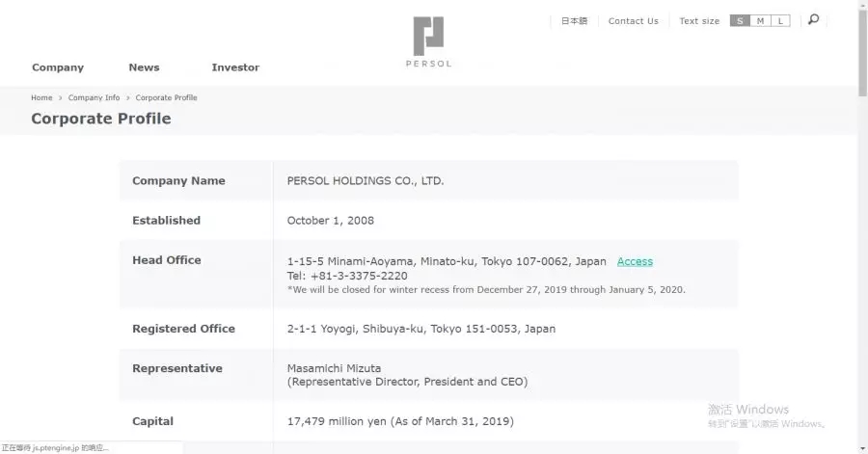This screenshot has width=868, height=454.
Task: Click 'PERSOL HOLDINGS CO., LTD.' text
Action: point(366,181)
